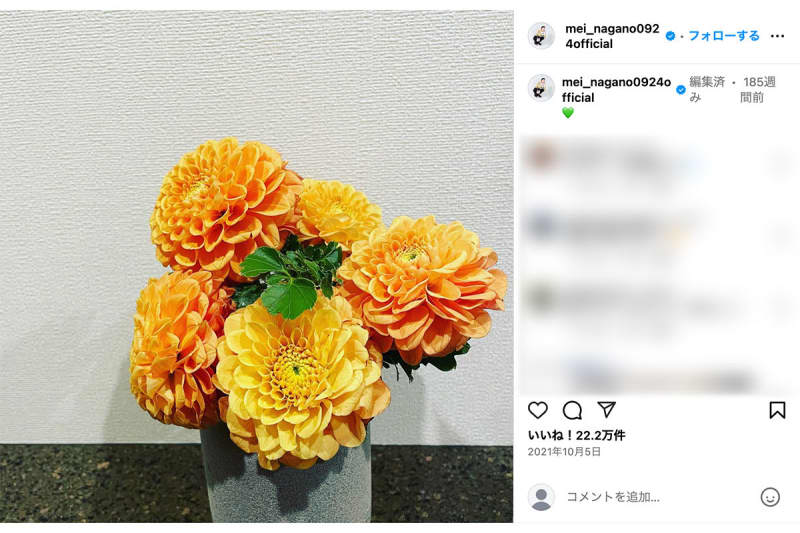
Task: Click the 185週間前 timestamp in caption
Action: click(x=758, y=90)
